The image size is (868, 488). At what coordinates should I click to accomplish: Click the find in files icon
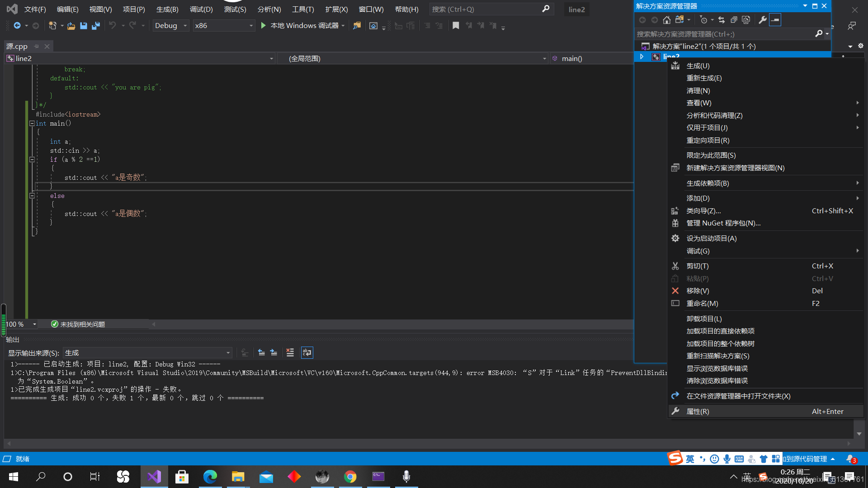click(x=357, y=26)
